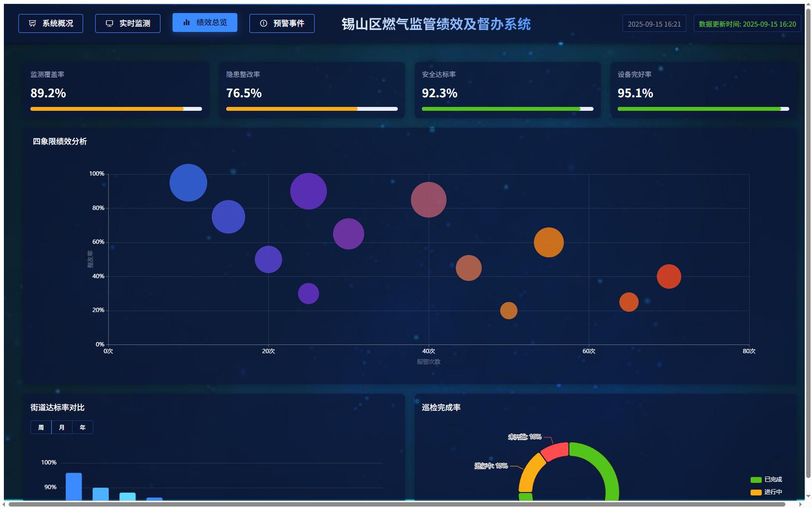Screen dimensions: 812x508
Task: Open the 系统概况 tab
Action: (51, 23)
